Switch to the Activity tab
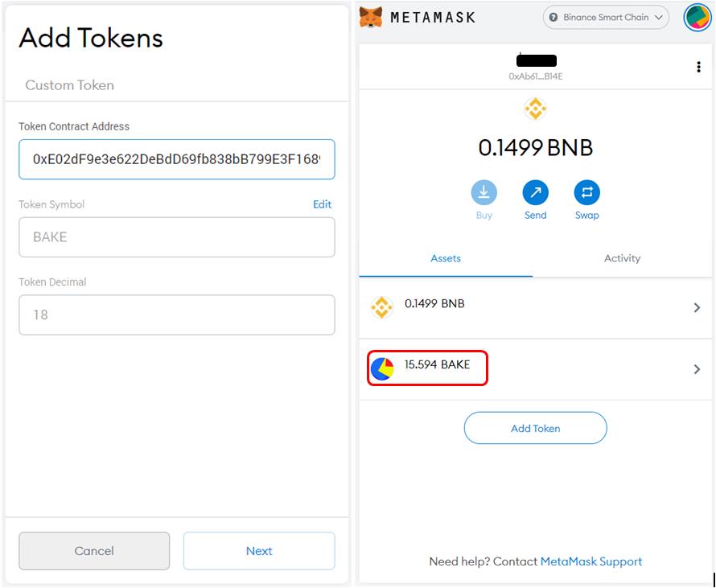Screen dimensions: 716x588 [x=622, y=258]
